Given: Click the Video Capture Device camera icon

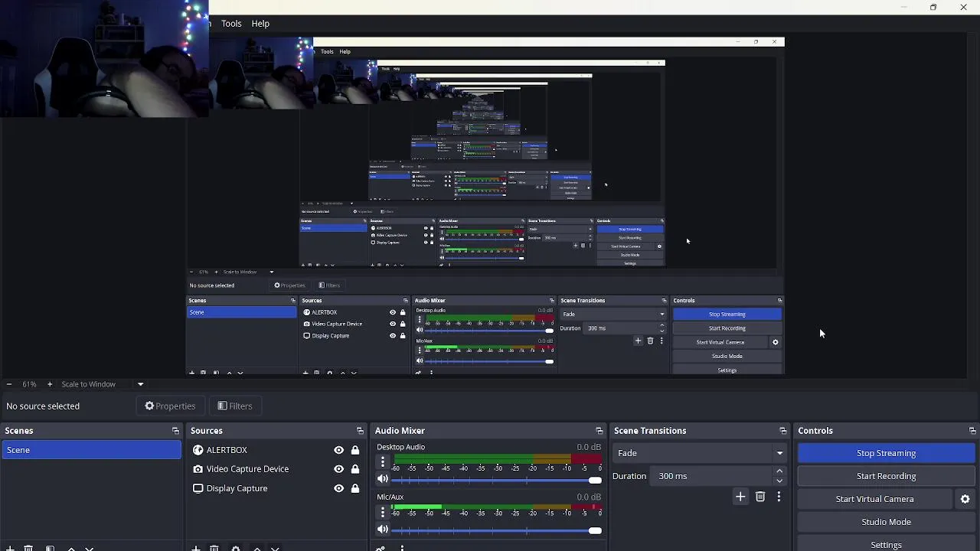Looking at the screenshot, I should [x=198, y=469].
